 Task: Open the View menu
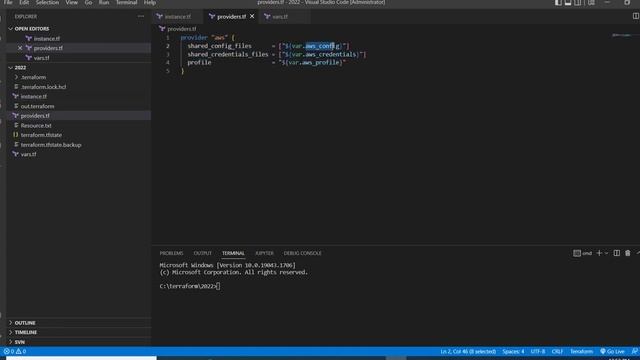pos(71,2)
